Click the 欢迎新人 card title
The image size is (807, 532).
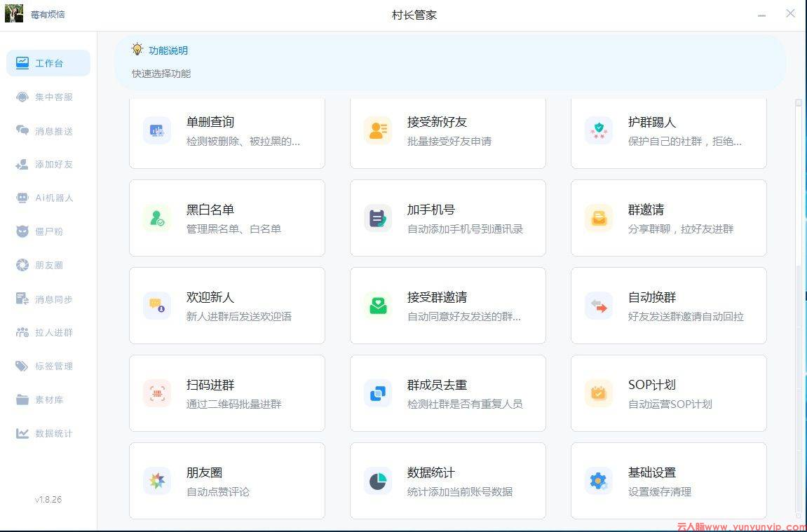[210, 297]
